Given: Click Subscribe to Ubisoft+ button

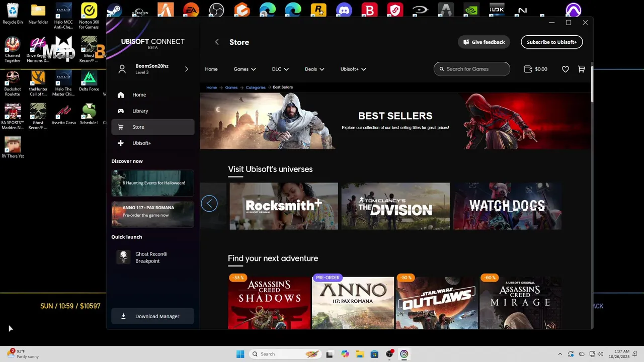Looking at the screenshot, I should [552, 42].
